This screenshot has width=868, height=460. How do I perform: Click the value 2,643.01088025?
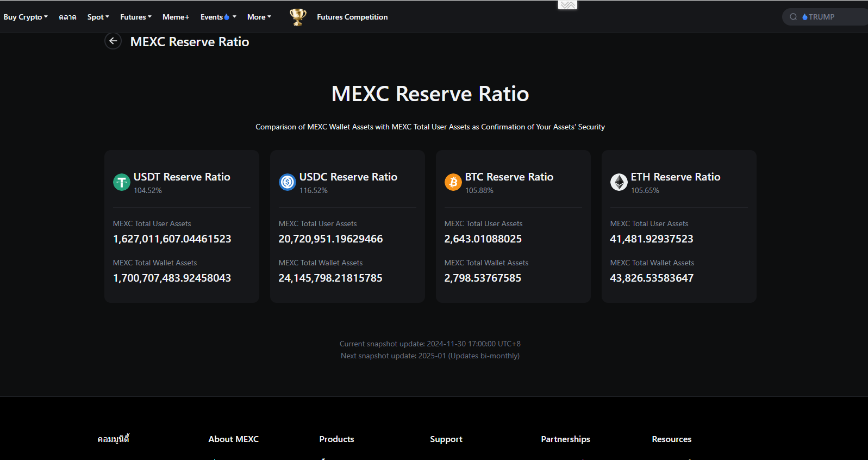(483, 239)
